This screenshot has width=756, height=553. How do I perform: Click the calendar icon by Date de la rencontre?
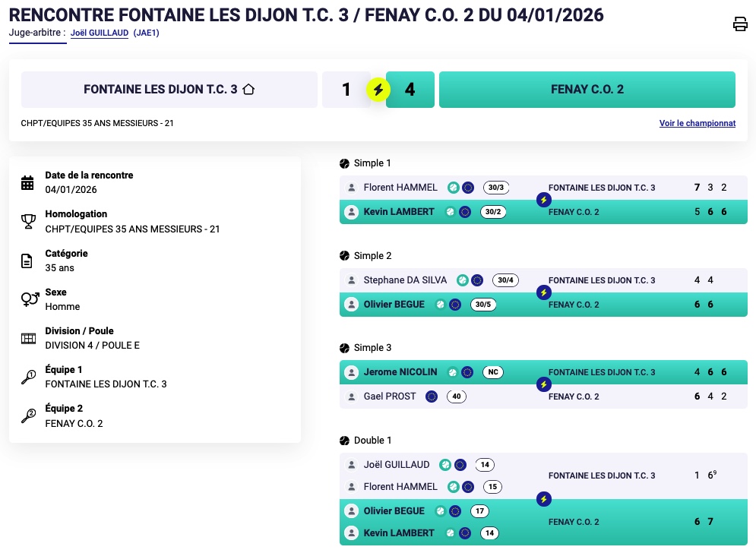coord(27,182)
